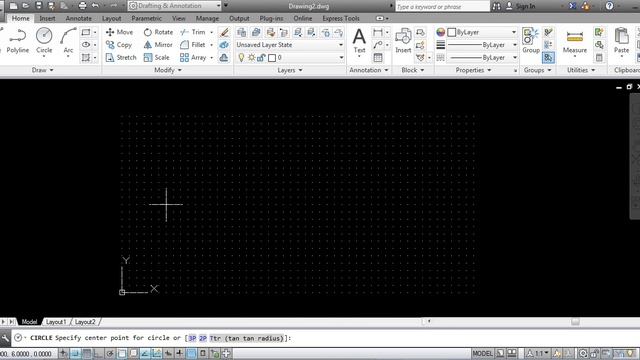Viewport: 640px width, 360px height.
Task: Click the Group tool
Action: [x=531, y=41]
